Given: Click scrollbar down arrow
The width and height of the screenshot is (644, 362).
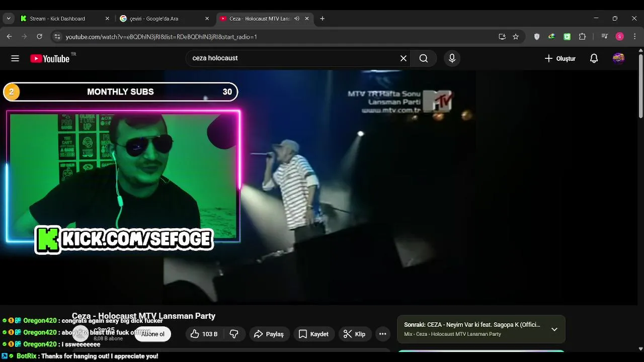Looking at the screenshot, I should 640,348.
